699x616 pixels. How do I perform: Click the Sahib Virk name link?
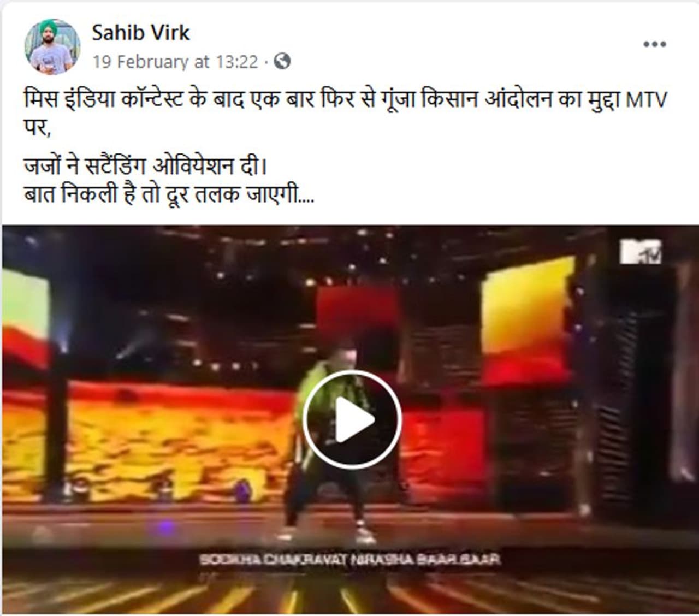140,33
